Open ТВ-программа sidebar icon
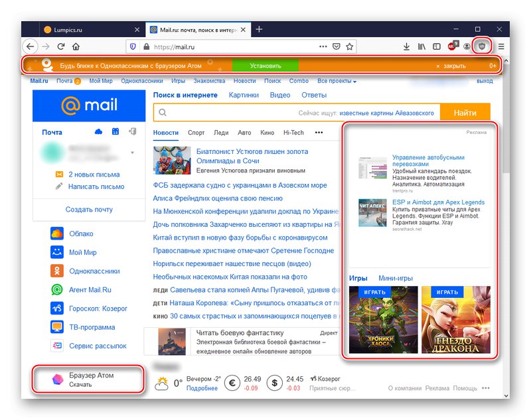The height and width of the screenshot is (420, 531). (x=57, y=327)
